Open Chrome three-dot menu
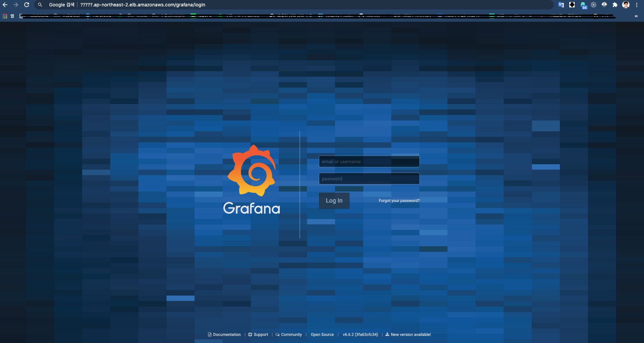This screenshot has width=644, height=343. (x=637, y=5)
